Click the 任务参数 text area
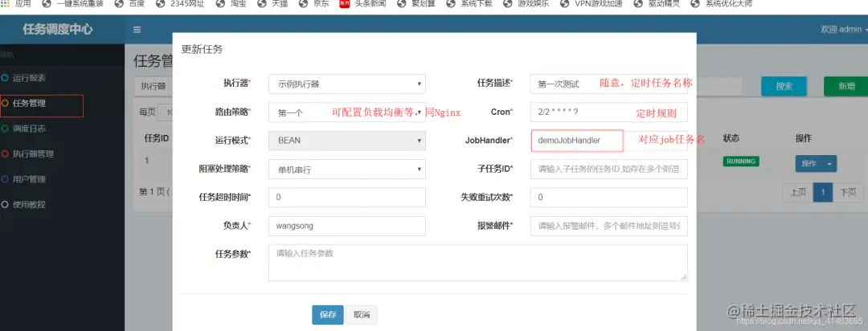The image size is (868, 331). click(x=477, y=263)
